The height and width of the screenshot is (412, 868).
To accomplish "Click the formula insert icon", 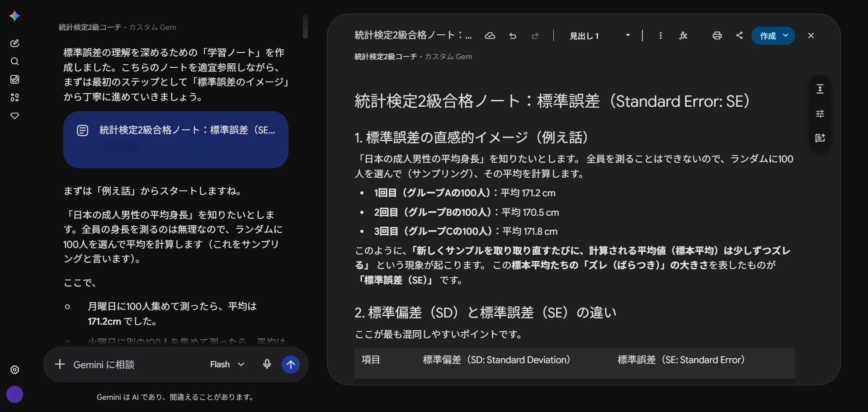I will (x=683, y=36).
